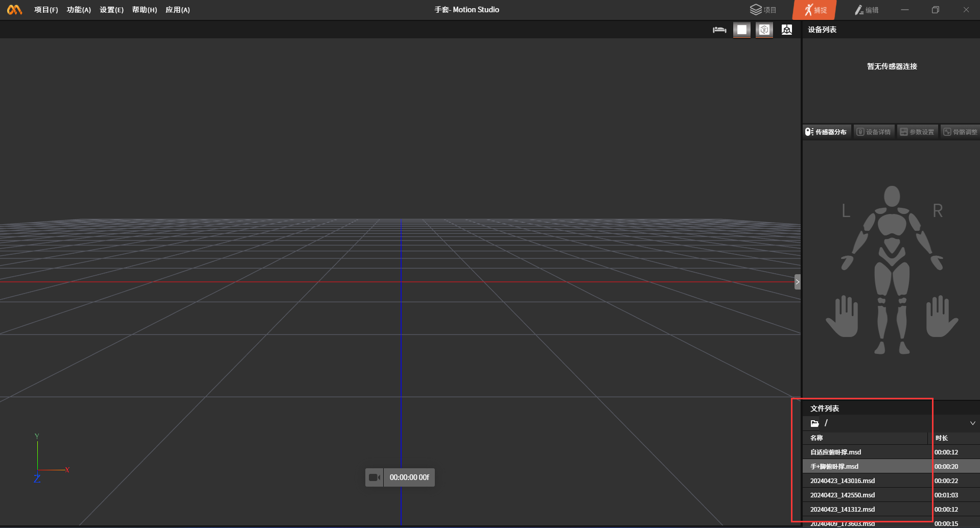The height and width of the screenshot is (528, 980).
Task: Open the 项目(F) menu
Action: click(x=46, y=10)
